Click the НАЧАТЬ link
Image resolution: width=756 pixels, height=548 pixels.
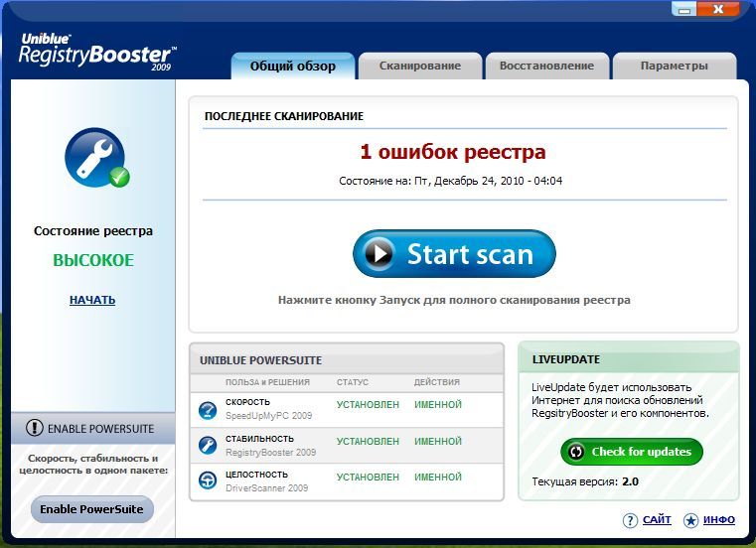click(x=92, y=300)
